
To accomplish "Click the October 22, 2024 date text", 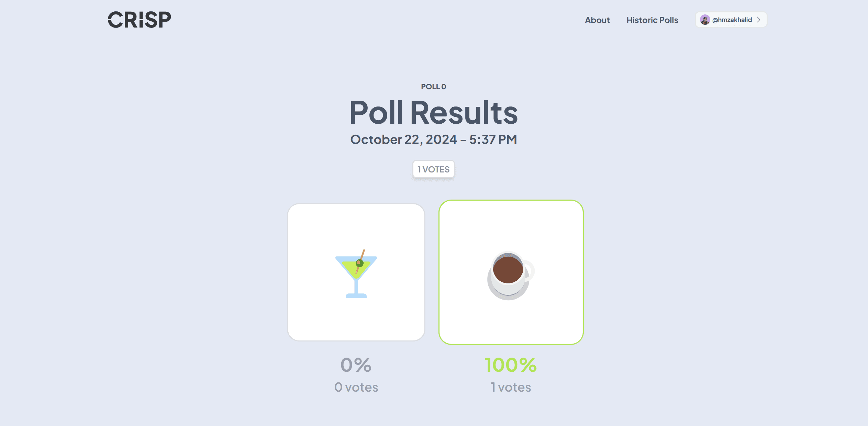I will (433, 139).
